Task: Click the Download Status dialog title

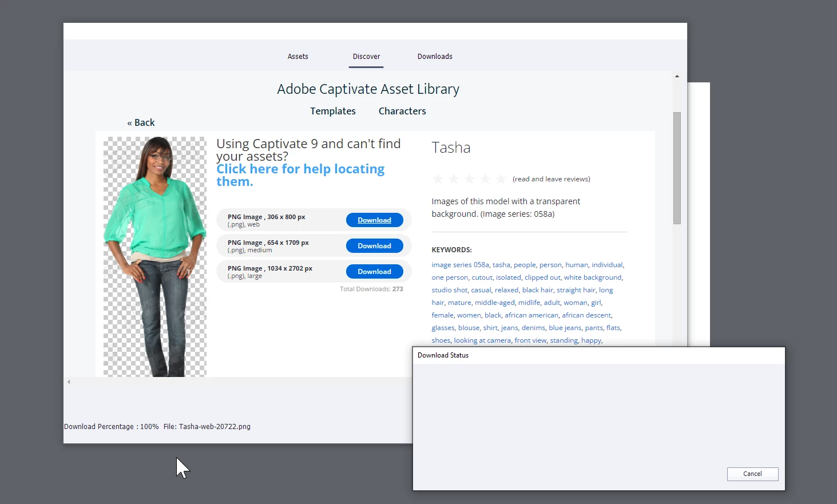Action: [443, 355]
